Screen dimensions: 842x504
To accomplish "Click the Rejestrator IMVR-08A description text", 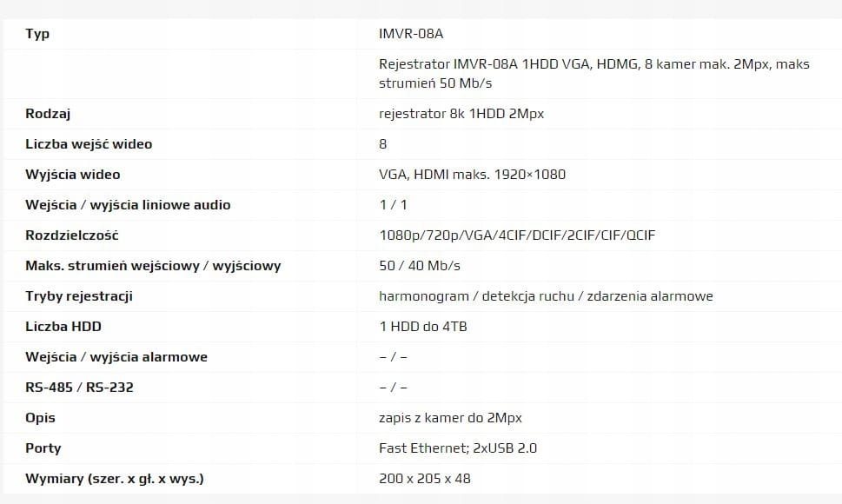I will coord(593,74).
